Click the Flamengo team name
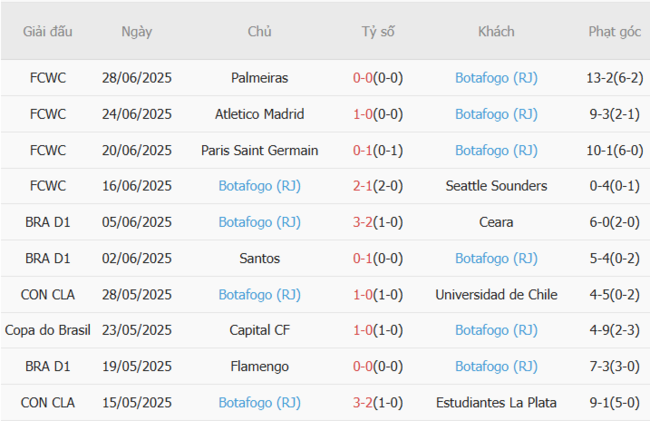The width and height of the screenshot is (650, 421). 260,367
